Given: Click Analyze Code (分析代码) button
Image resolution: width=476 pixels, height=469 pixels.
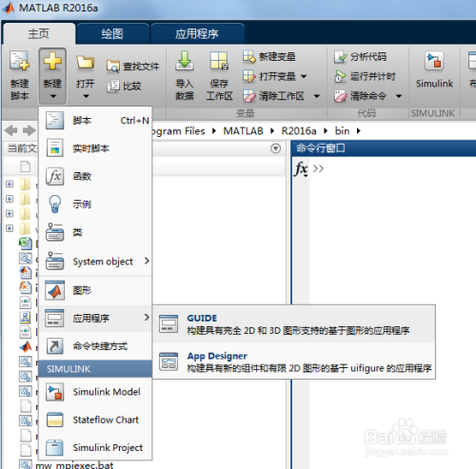Looking at the screenshot, I should (x=361, y=57).
